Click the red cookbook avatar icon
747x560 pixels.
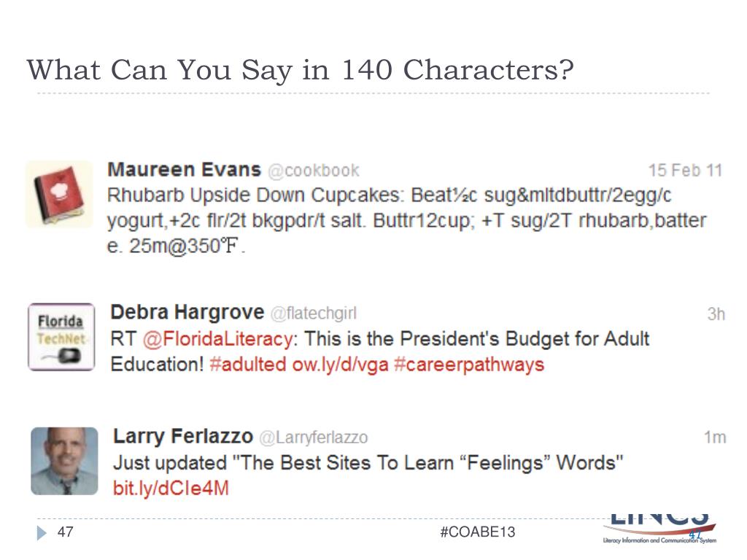point(60,194)
